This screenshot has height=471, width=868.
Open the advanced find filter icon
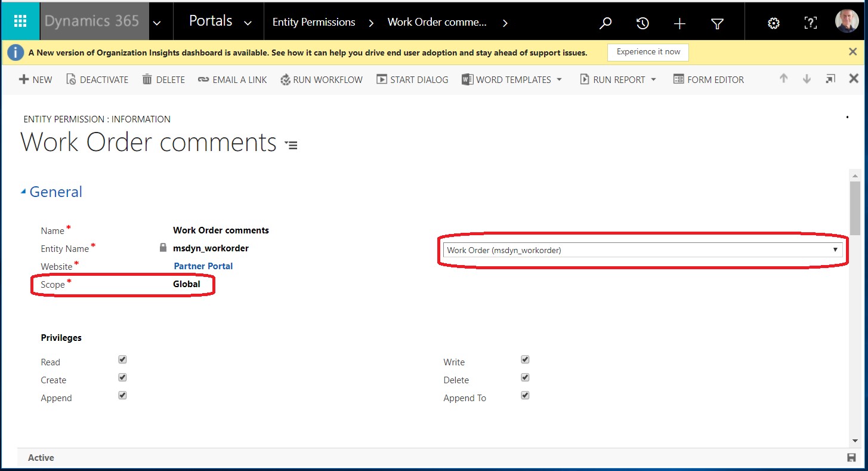tap(718, 23)
